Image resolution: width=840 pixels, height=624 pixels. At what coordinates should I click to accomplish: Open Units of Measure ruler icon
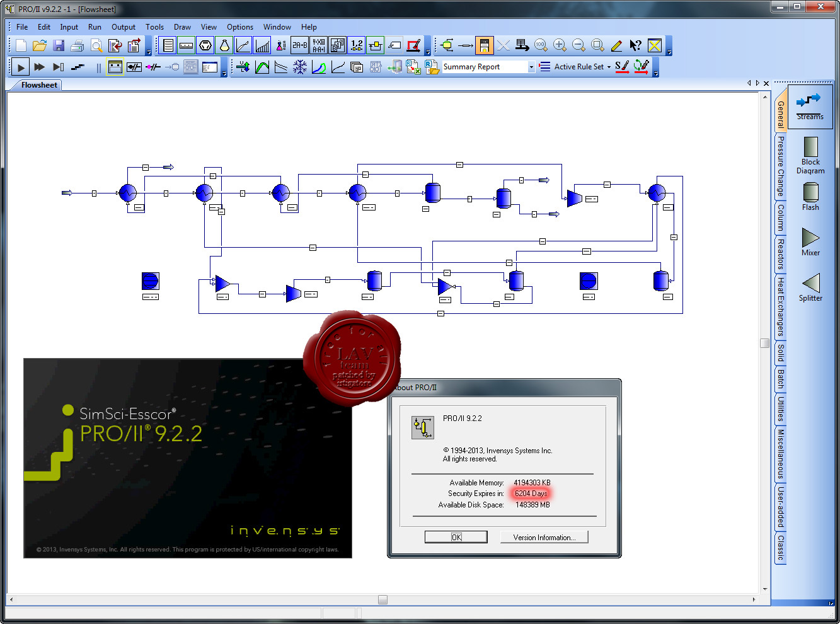coord(187,45)
